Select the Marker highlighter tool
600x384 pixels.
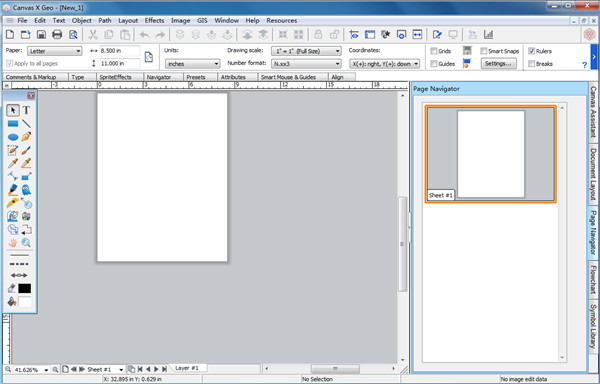click(13, 190)
